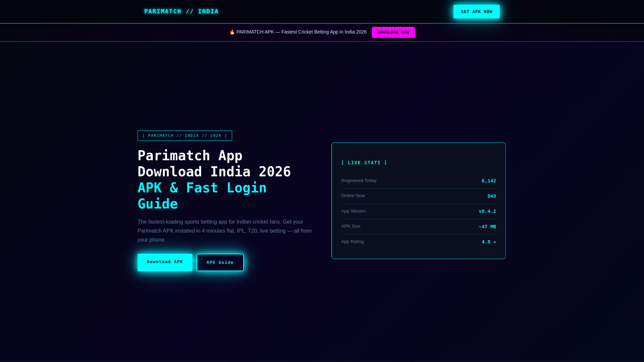Click the cyan APK & Fast Login Guide text
644x362 pixels.
[x=202, y=196]
